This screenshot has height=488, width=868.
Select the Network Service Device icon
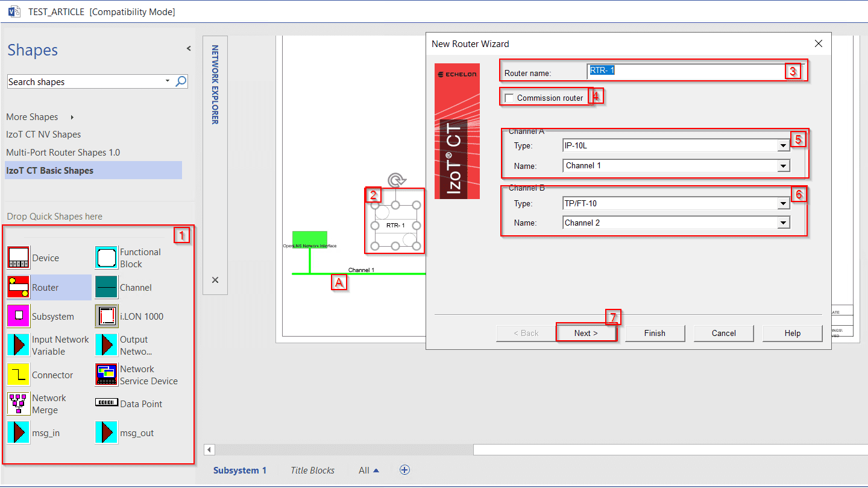[x=106, y=375]
